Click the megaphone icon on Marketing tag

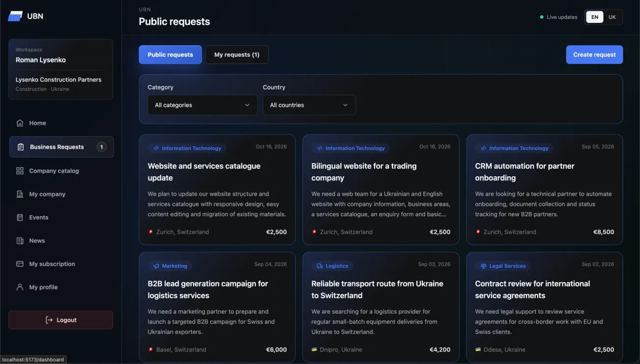coord(156,266)
